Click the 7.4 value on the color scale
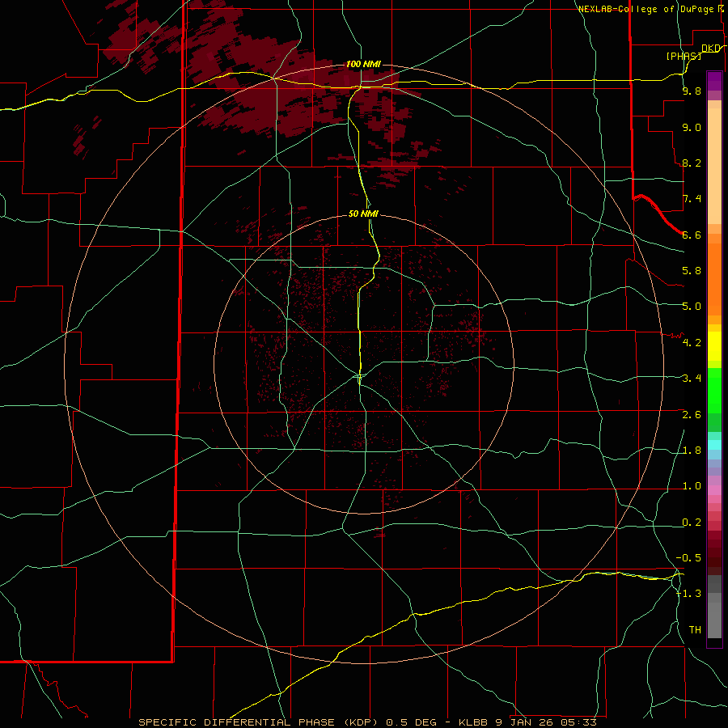728x728 pixels. pos(692,199)
